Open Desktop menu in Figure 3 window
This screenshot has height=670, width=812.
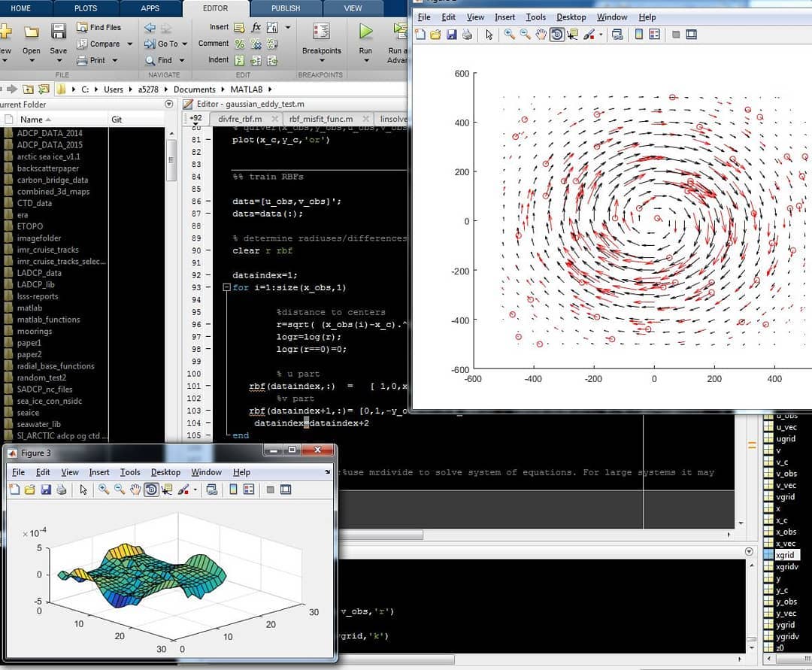pyautogui.click(x=165, y=472)
